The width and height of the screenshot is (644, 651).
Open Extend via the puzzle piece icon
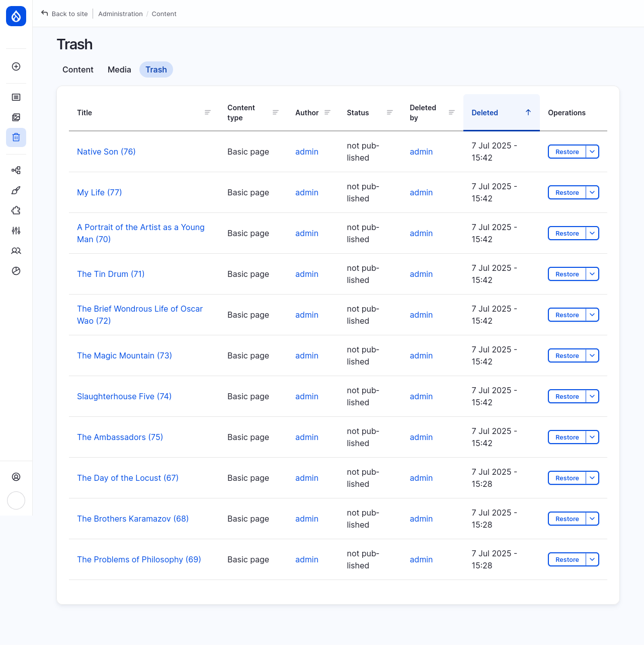(16, 210)
